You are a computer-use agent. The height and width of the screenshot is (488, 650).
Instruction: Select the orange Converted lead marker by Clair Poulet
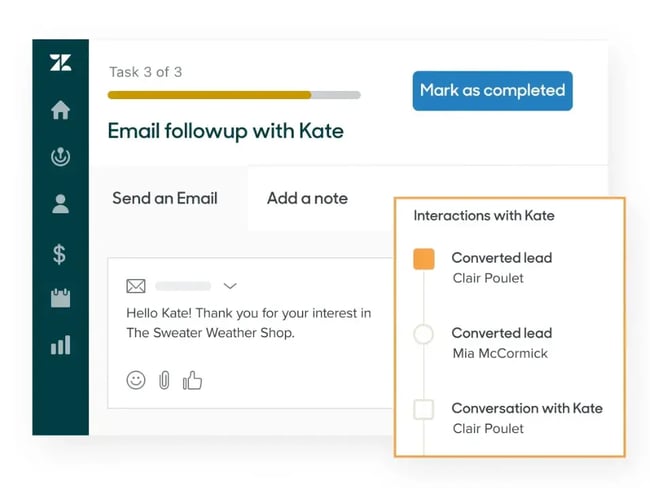tap(424, 259)
